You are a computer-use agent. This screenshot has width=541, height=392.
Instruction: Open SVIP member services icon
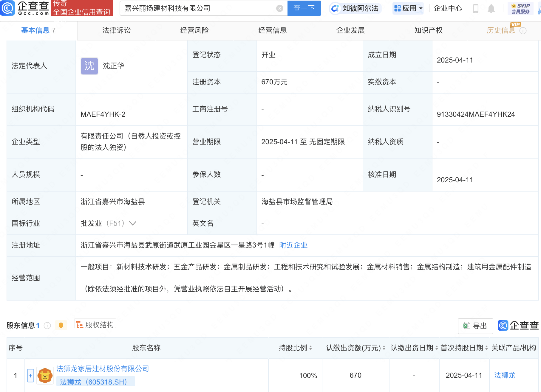520,8
